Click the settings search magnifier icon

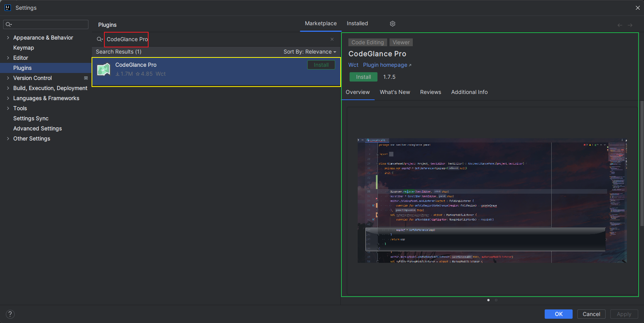click(9, 24)
